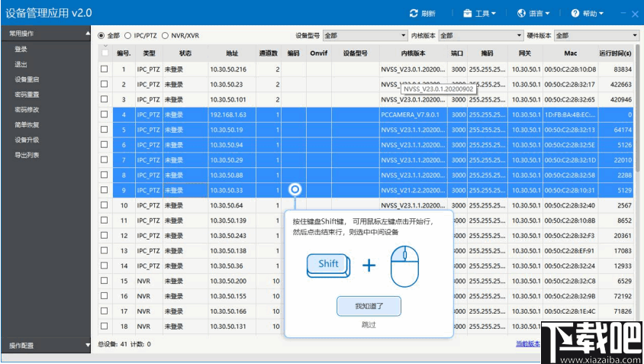Screen dimensions: 644x364
Task: Choose 设备重启 in the sidebar
Action: (27, 79)
